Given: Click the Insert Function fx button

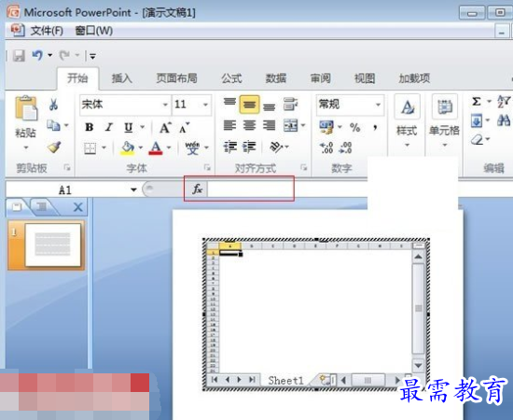Looking at the screenshot, I should (x=198, y=189).
